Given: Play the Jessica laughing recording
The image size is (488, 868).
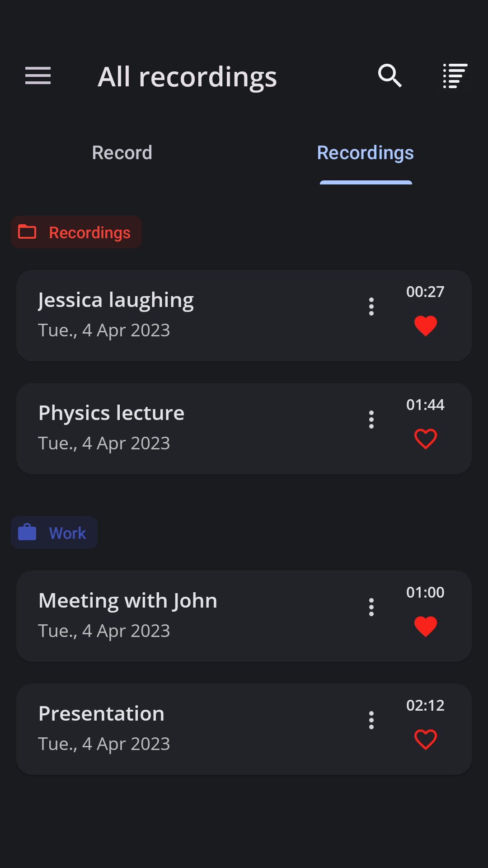Looking at the screenshot, I should (181, 315).
